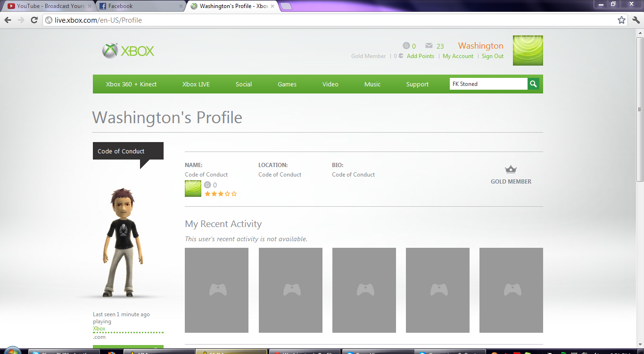Image resolution: width=644 pixels, height=354 pixels.
Task: Click the green magnifier search button
Action: pyautogui.click(x=533, y=84)
